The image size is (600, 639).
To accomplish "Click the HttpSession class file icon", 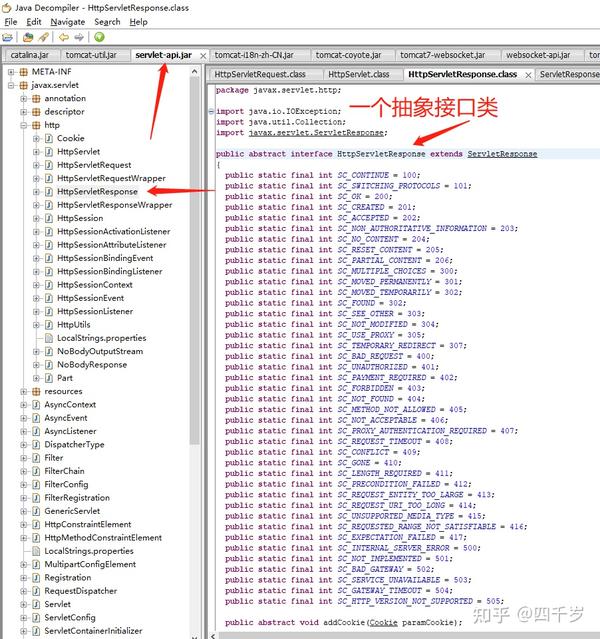I will coord(49,218).
